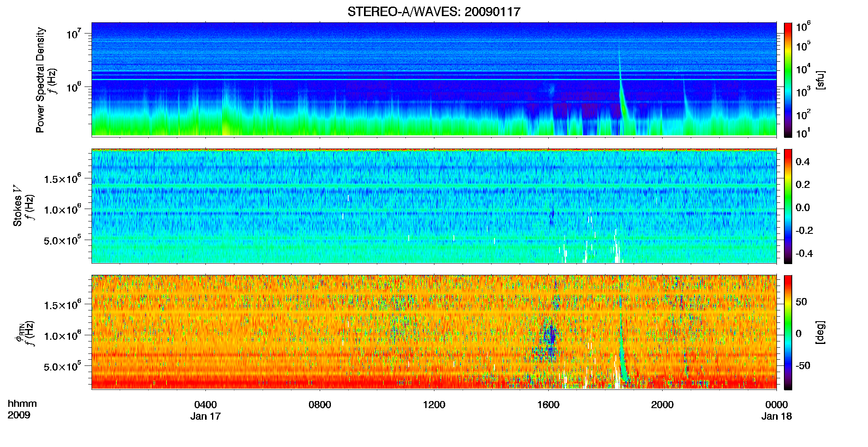Click the dark blue blob in phi panel
The width and height of the screenshot is (868, 447).
click(550, 335)
